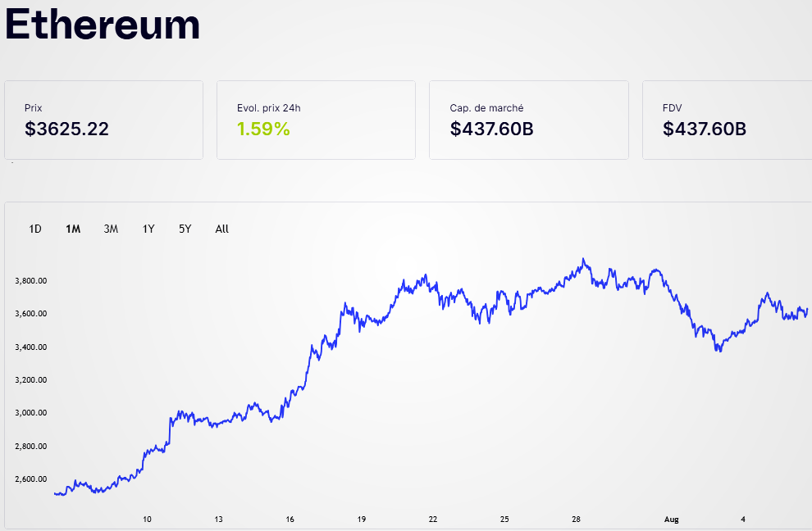This screenshot has width=812, height=531.
Task: Select the $3625.22 price value
Action: [x=66, y=129]
